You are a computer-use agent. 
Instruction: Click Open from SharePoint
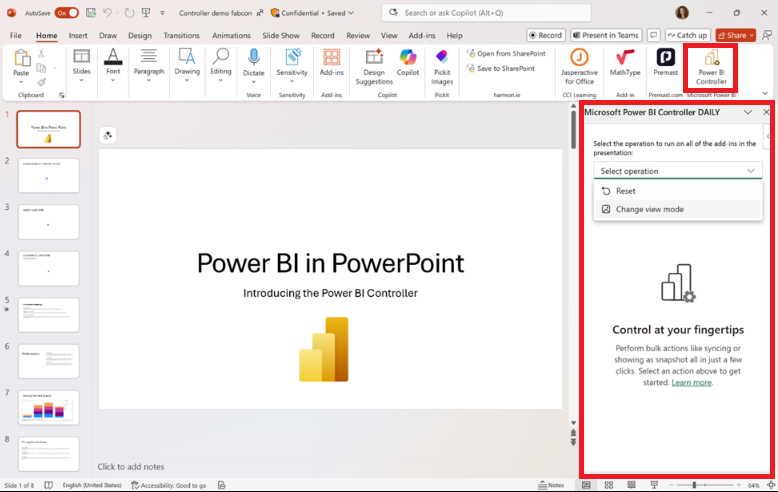tap(506, 54)
